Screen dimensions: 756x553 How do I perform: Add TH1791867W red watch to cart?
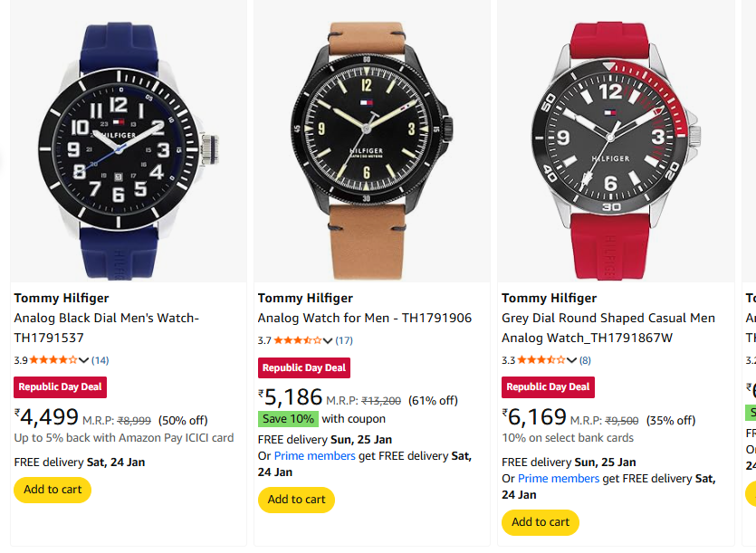[541, 522]
